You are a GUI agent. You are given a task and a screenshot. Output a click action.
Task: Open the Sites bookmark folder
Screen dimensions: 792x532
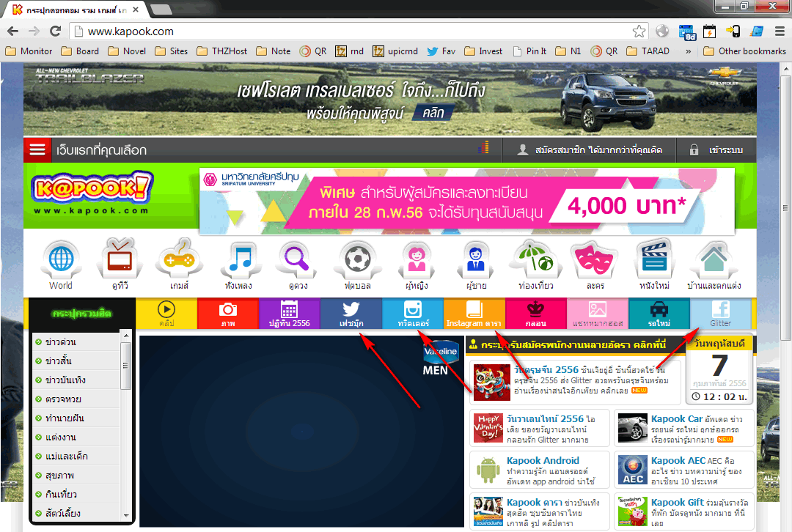pos(171,51)
